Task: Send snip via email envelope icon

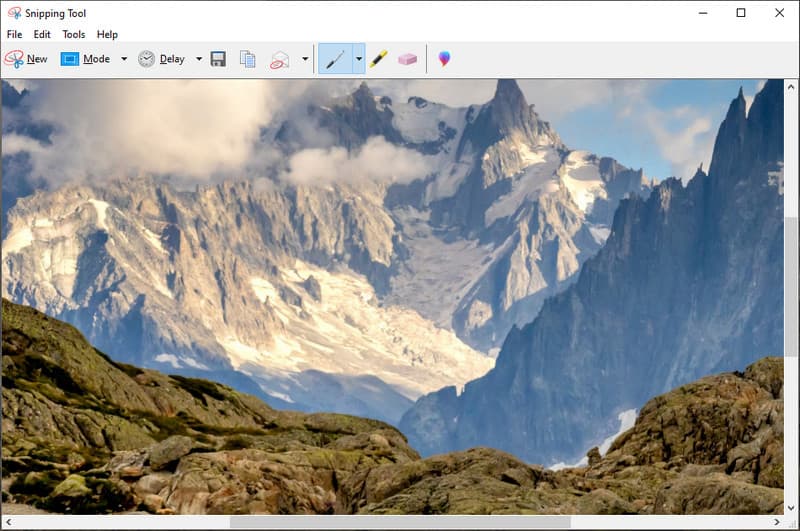Action: pos(280,60)
